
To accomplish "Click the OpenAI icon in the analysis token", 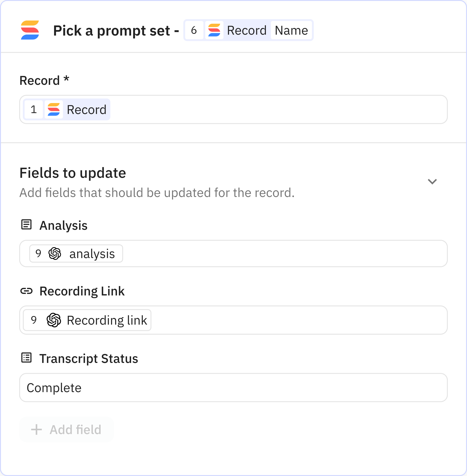I will pos(54,254).
